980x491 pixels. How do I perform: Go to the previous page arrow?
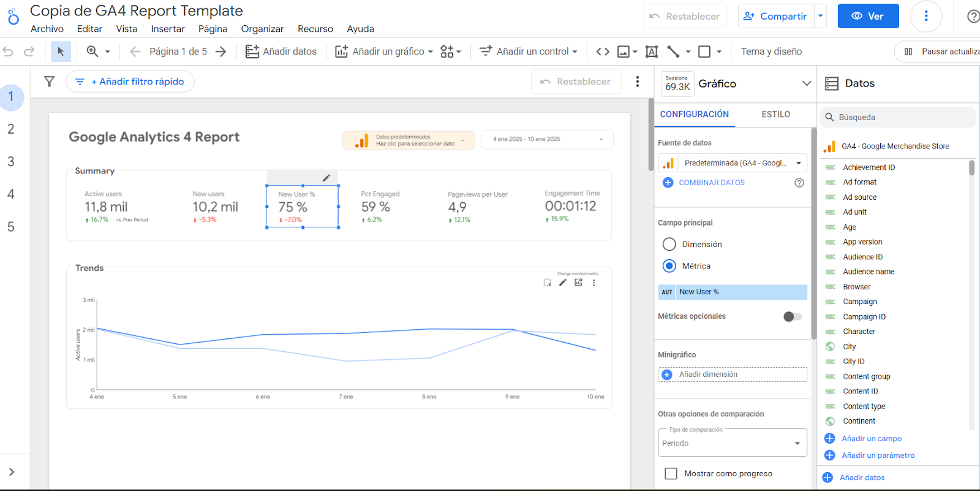[x=135, y=51]
